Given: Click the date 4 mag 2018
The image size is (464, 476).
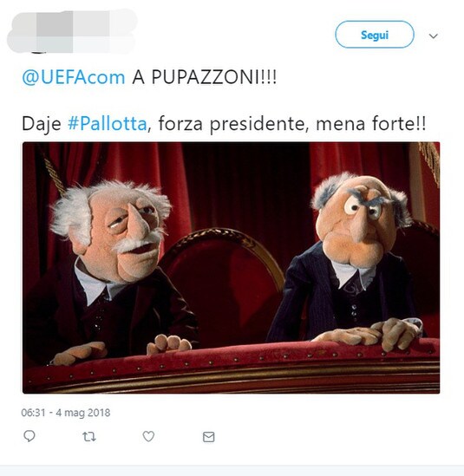Looking at the screenshot, I should pos(83,413).
